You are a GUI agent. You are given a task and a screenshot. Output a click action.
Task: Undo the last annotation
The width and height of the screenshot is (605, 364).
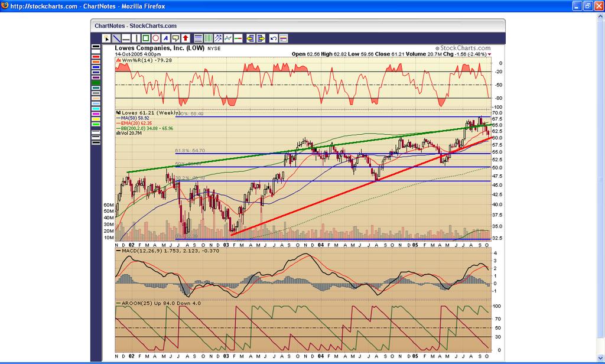pyautogui.click(x=274, y=38)
